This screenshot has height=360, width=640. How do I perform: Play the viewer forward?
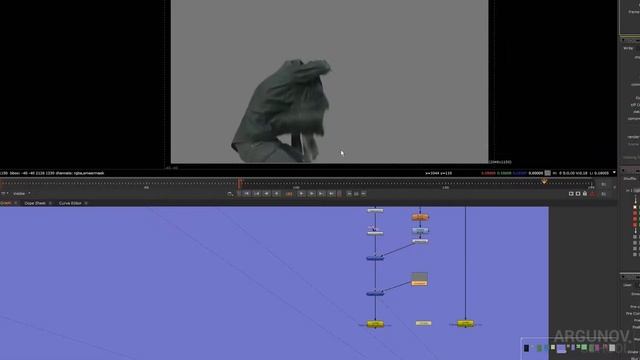click(311, 194)
